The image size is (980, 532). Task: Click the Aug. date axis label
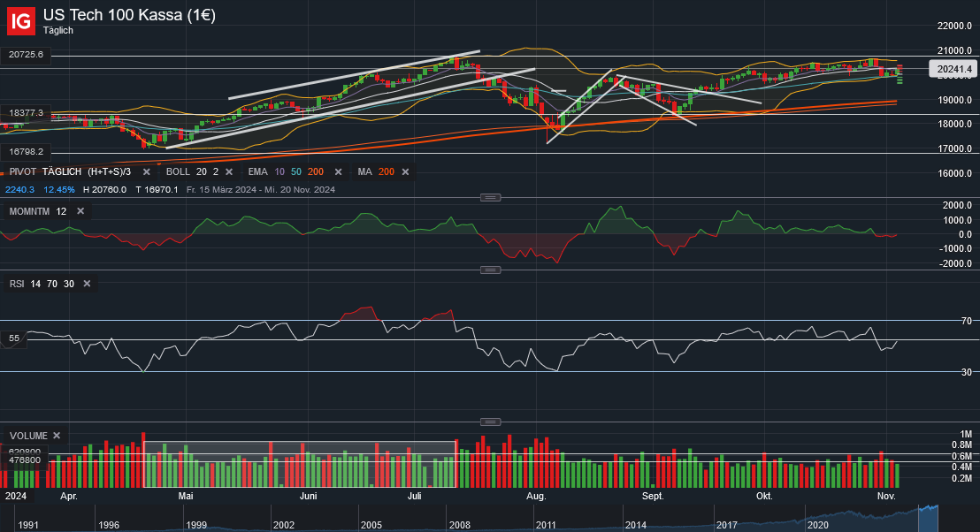tap(536, 496)
